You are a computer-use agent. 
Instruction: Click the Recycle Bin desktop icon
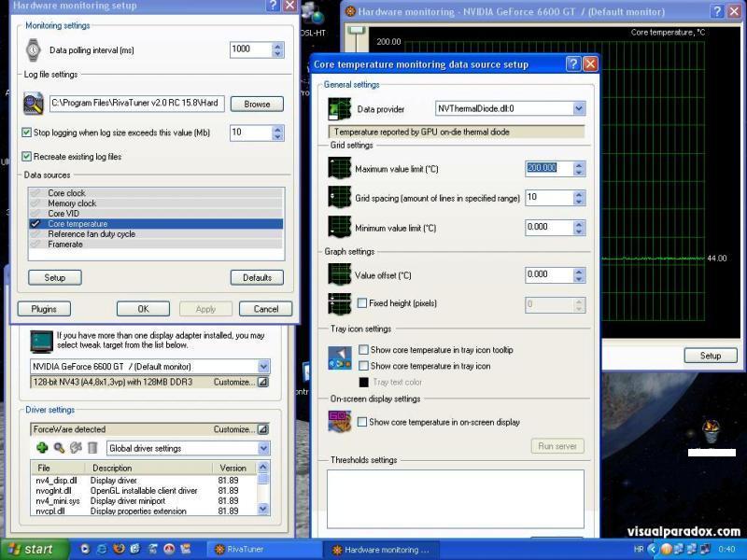coord(712,431)
